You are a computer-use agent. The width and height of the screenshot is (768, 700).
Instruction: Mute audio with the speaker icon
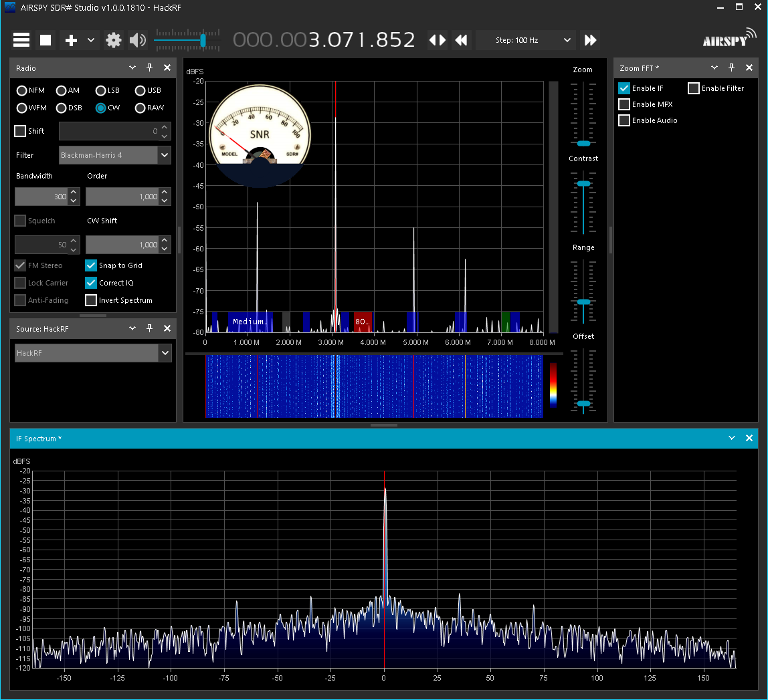click(138, 40)
